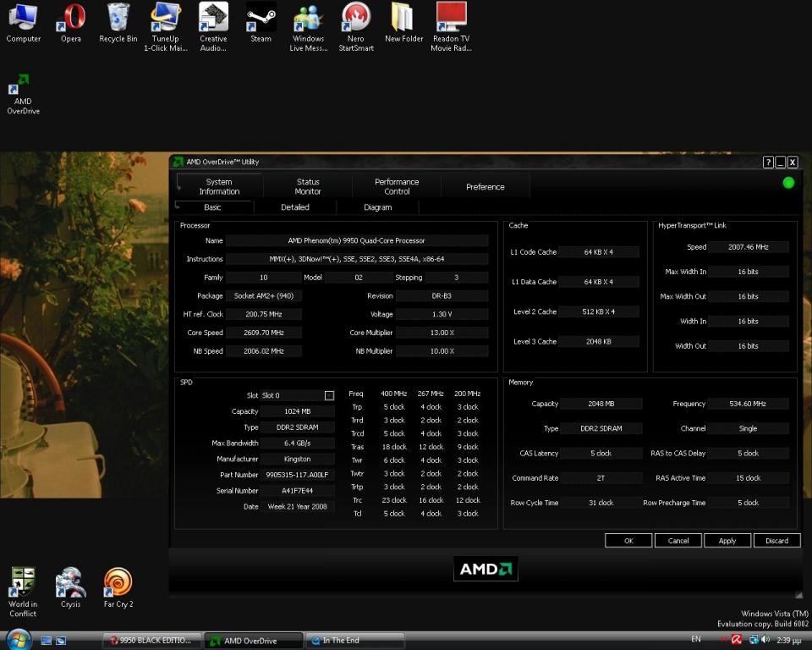Click the Core Speed value 2609.70 MHz
The width and height of the screenshot is (812, 650).
click(264, 333)
